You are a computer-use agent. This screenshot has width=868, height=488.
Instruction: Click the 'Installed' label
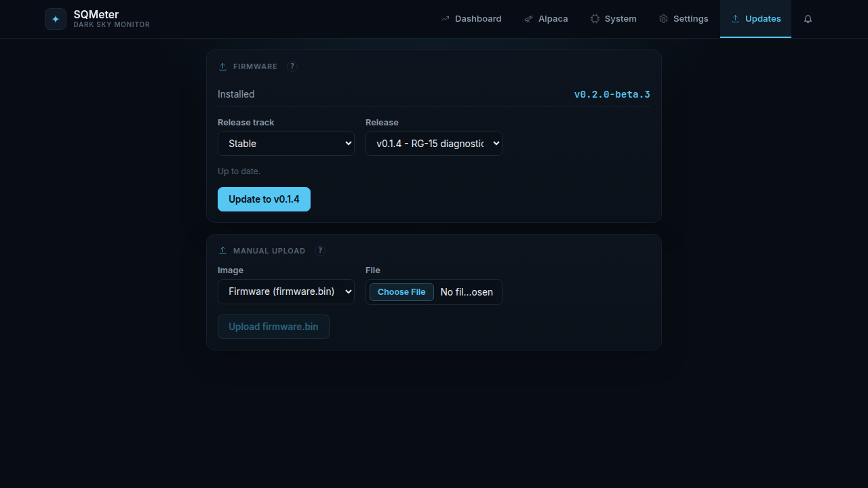click(x=236, y=94)
